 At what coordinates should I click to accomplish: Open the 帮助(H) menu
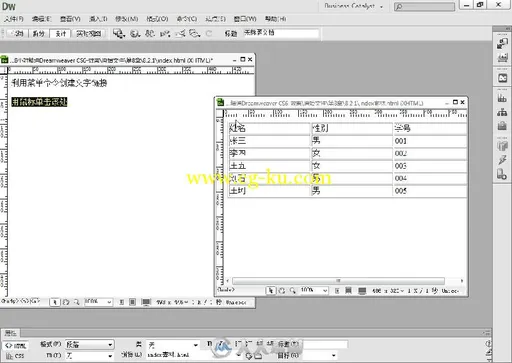pyautogui.click(x=275, y=19)
